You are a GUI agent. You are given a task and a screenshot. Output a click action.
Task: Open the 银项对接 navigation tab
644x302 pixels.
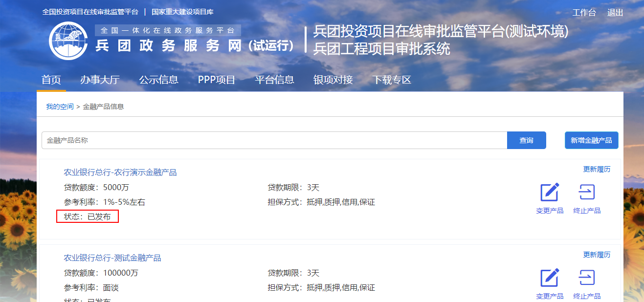click(333, 80)
